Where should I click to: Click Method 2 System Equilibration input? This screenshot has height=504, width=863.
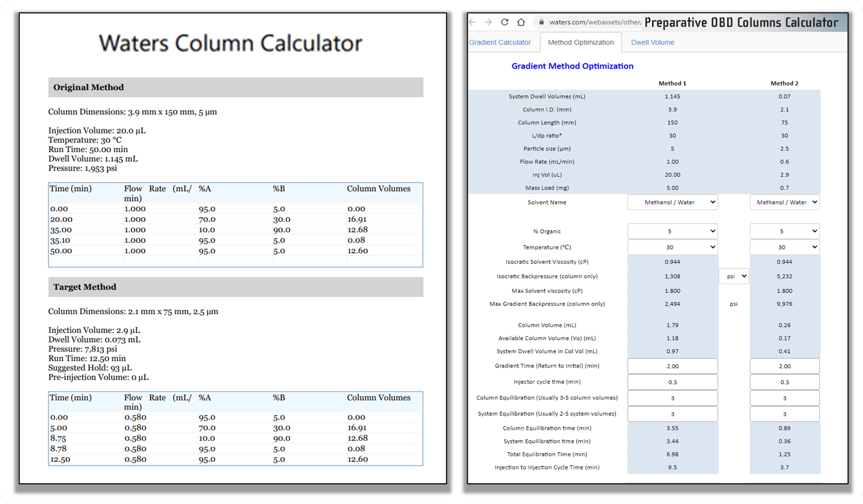[784, 414]
